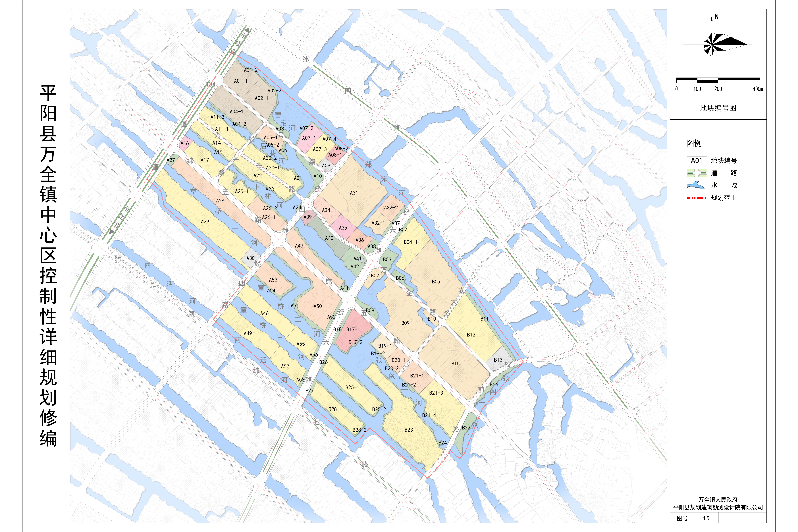Select plot label A32-2
Screen dimensions: 798x532
click(391, 208)
